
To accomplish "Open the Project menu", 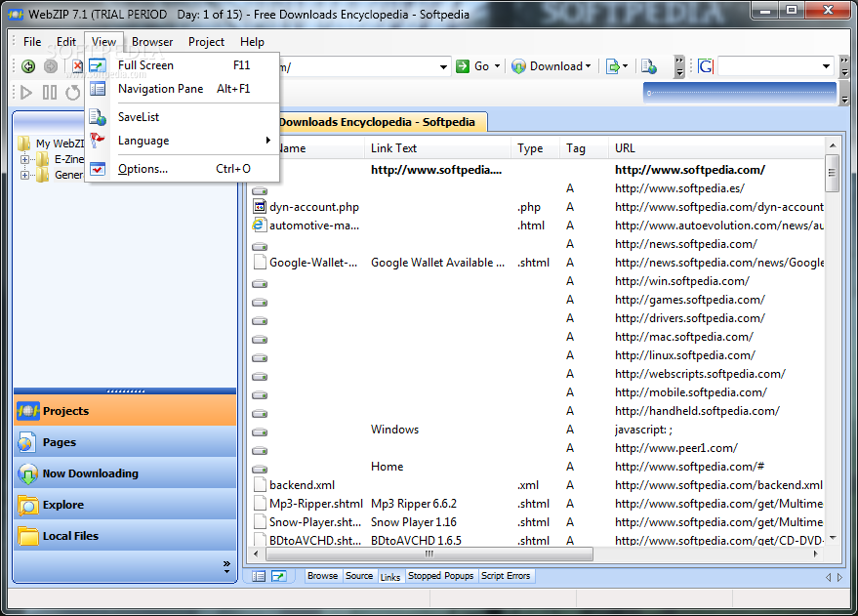I will pyautogui.click(x=206, y=42).
